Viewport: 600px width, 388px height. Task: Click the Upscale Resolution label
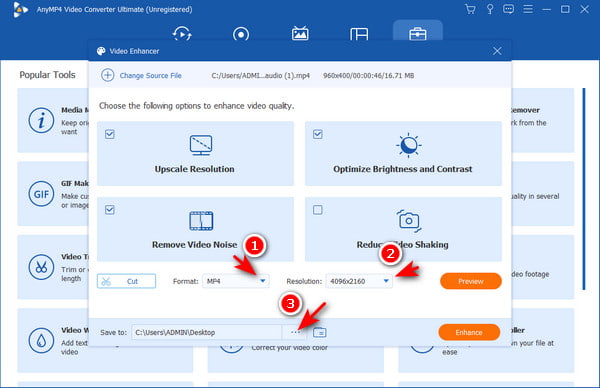click(x=194, y=169)
